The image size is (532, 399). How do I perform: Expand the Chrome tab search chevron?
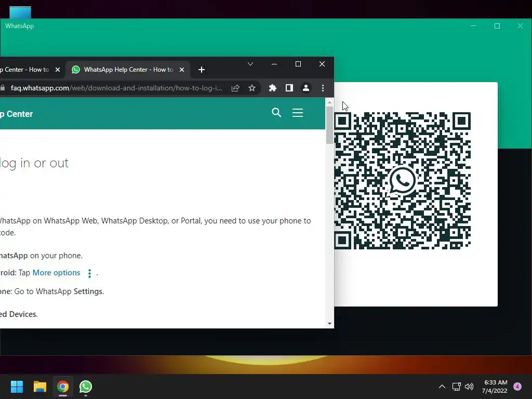(x=250, y=64)
